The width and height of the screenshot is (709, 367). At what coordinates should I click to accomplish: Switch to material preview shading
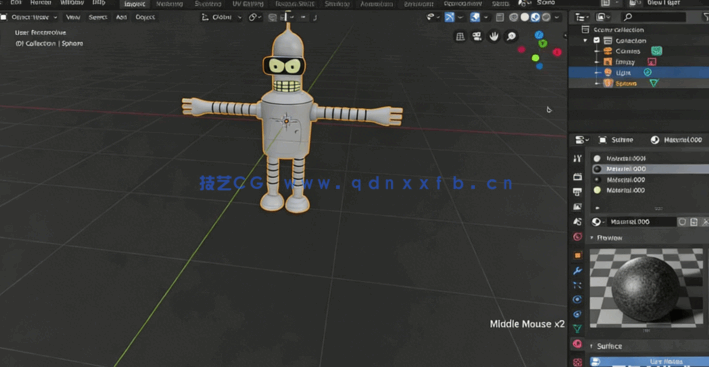coord(535,17)
